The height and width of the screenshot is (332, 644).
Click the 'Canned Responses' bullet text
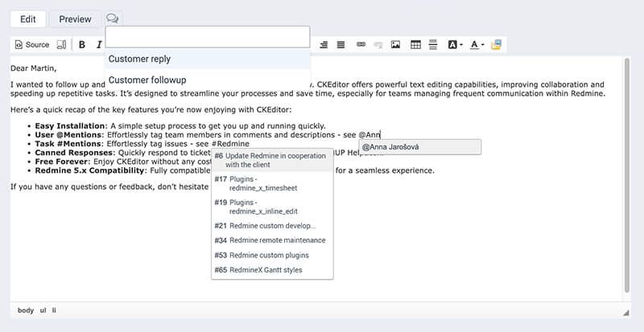tap(75, 153)
